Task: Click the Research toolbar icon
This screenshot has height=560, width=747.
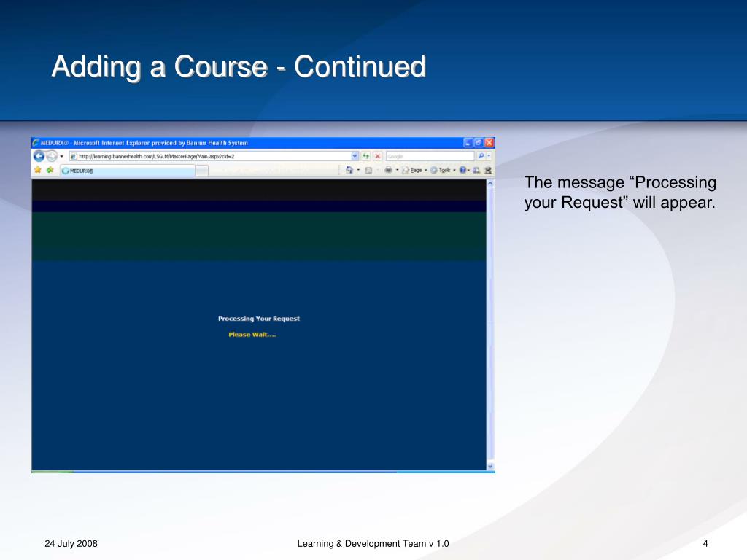Action: [476, 170]
